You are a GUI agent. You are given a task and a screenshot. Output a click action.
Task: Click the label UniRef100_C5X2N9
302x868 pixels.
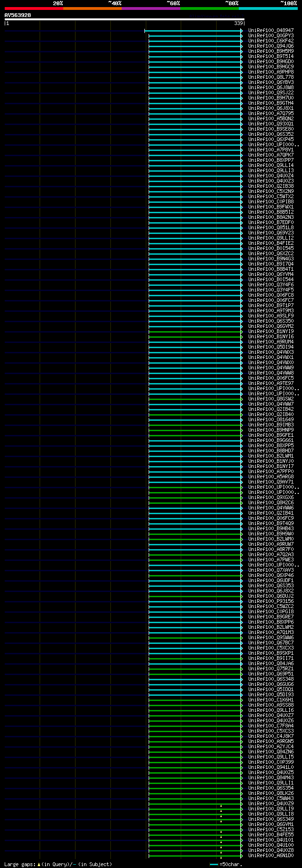tap(271, 191)
